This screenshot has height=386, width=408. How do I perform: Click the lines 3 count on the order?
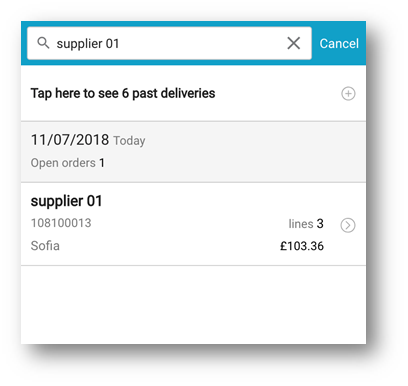(x=306, y=224)
